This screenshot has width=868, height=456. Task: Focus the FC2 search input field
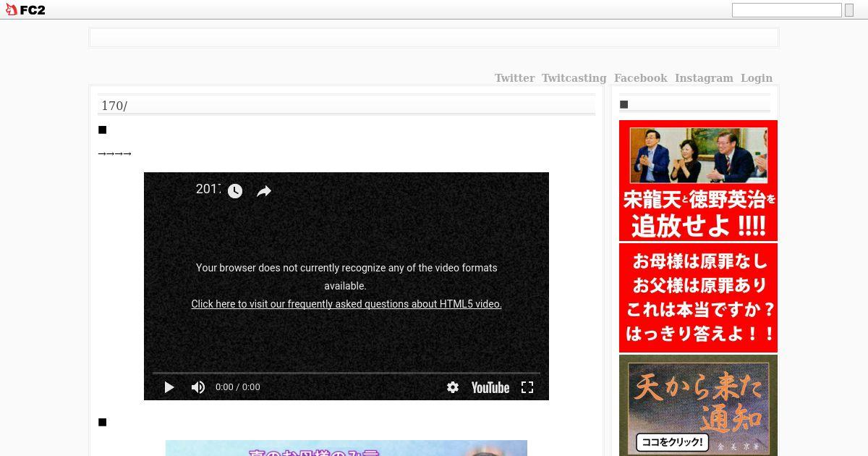coord(786,10)
